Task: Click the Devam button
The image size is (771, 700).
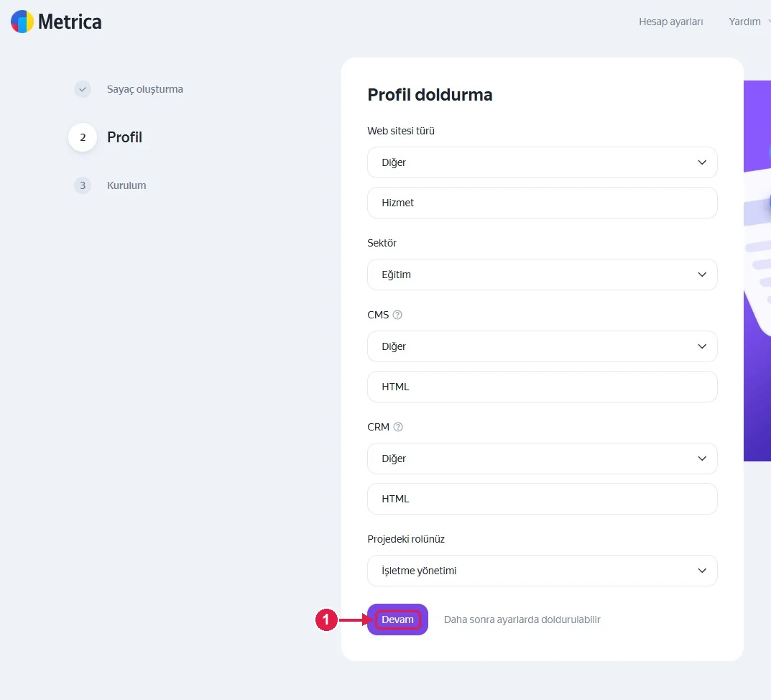Action: click(398, 620)
